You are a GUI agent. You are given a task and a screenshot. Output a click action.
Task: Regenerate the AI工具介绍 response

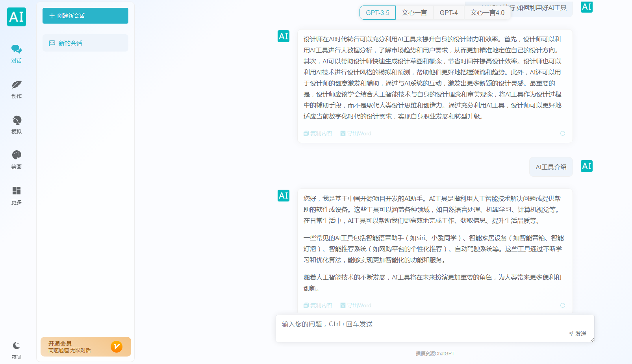(563, 305)
